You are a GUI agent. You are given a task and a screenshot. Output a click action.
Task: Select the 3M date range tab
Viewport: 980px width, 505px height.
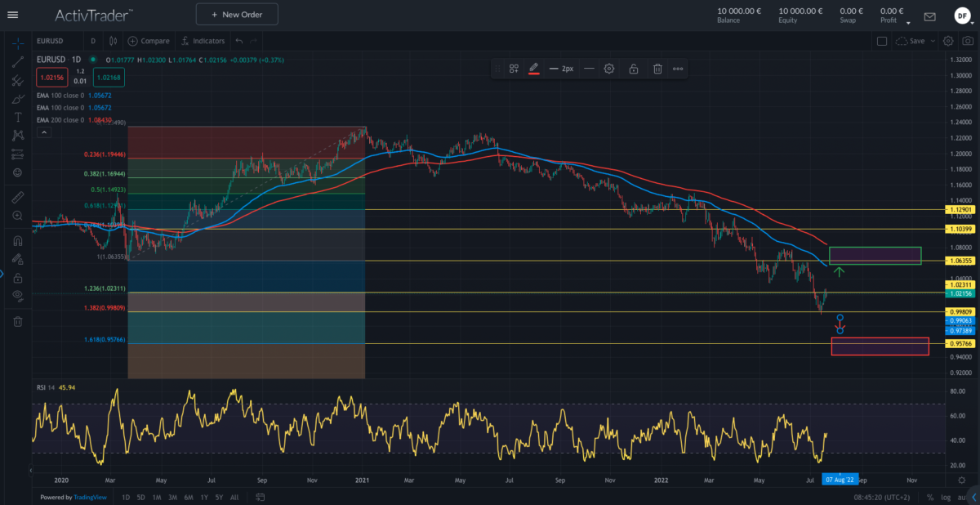tap(173, 497)
